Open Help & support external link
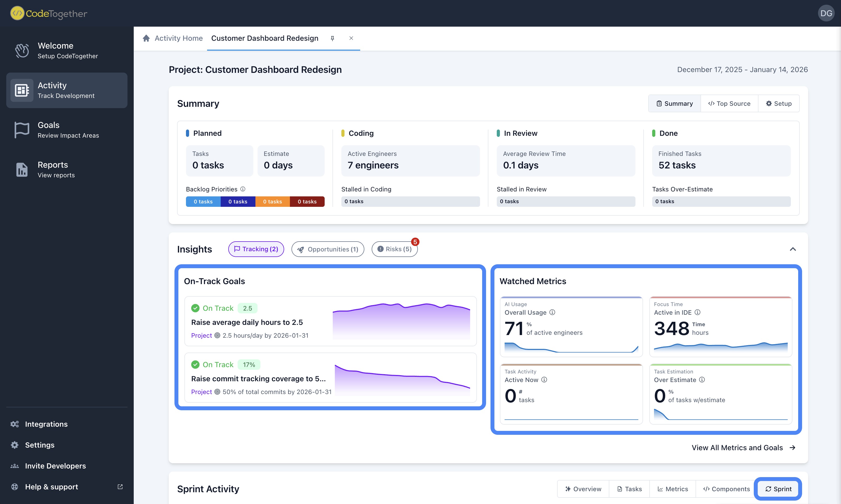The height and width of the screenshot is (504, 841). [x=120, y=487]
